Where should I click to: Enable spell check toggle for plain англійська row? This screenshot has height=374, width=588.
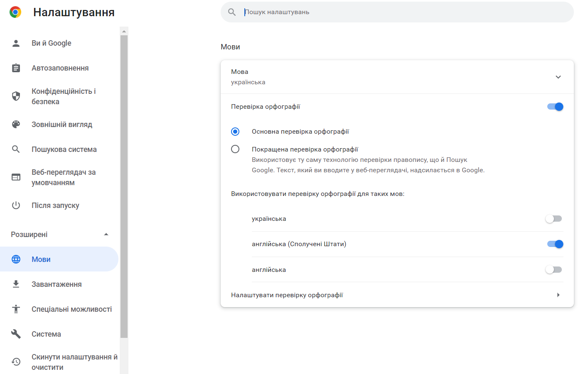click(x=554, y=270)
